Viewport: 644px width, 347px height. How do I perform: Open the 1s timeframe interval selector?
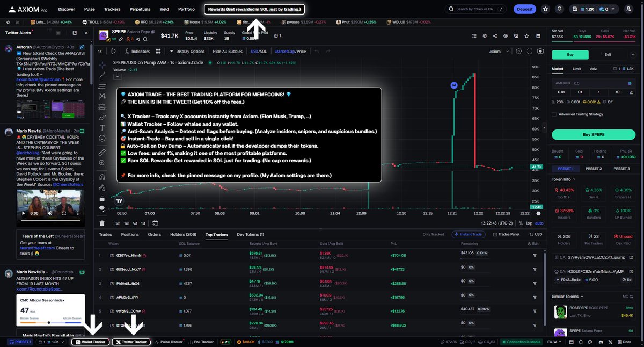click(100, 52)
